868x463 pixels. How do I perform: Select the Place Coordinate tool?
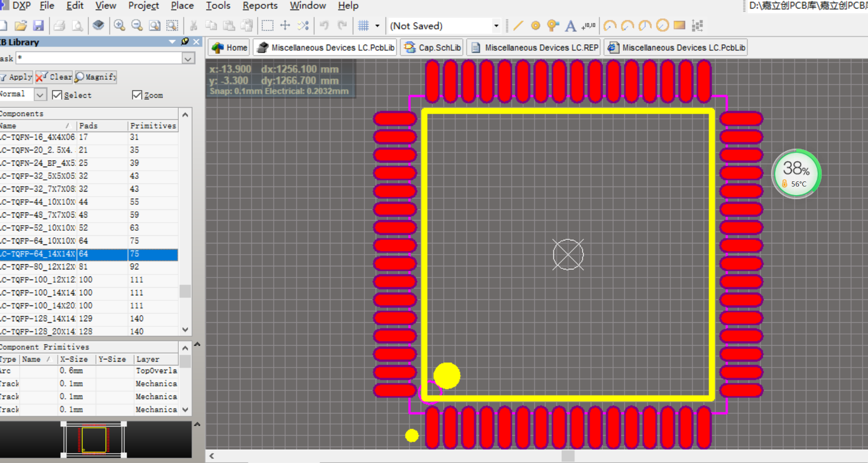click(588, 25)
